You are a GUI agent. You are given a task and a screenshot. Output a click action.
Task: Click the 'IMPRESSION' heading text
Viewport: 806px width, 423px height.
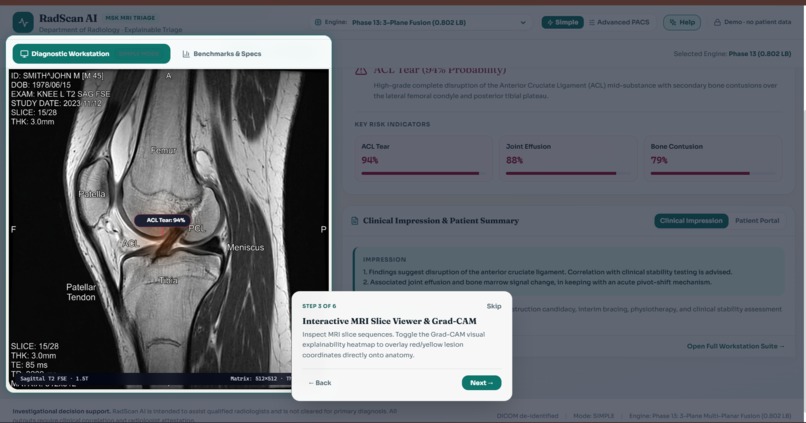pos(384,260)
